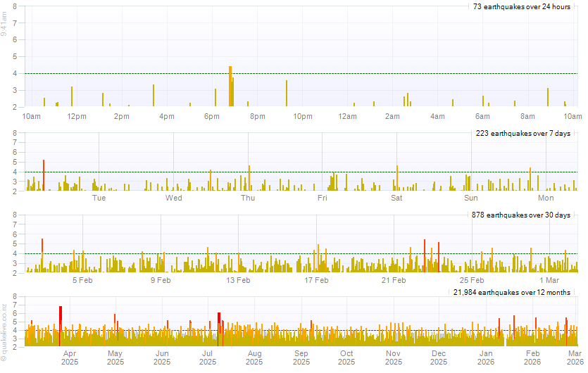
Task: Click the red bar in the 7-day chart
Action: [44, 175]
